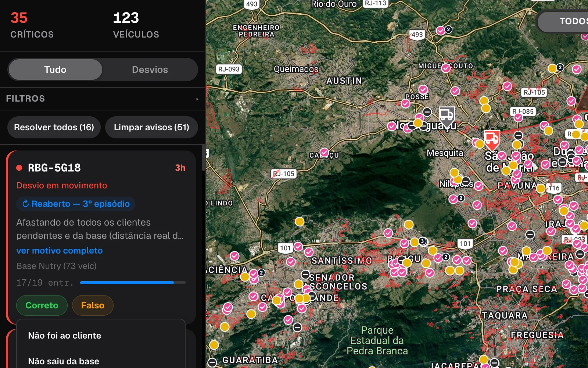588x368 pixels.
Task: Click Resolver todos (16) button
Action: click(x=54, y=127)
